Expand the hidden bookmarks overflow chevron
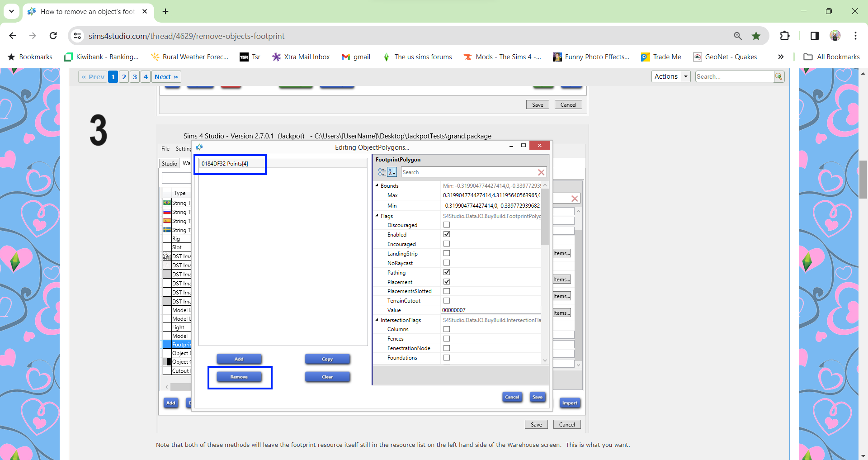The height and width of the screenshot is (460, 868). point(780,57)
